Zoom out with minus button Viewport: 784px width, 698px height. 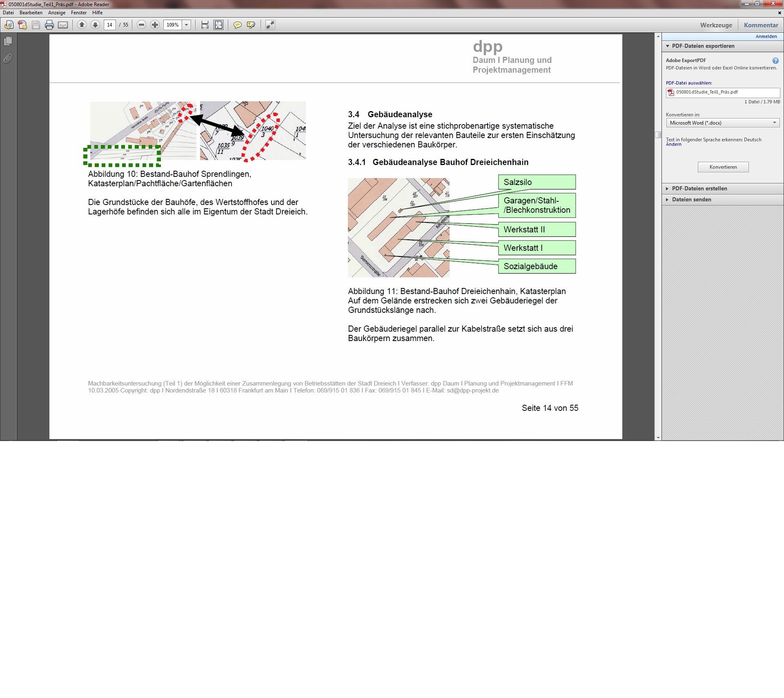[x=141, y=25]
